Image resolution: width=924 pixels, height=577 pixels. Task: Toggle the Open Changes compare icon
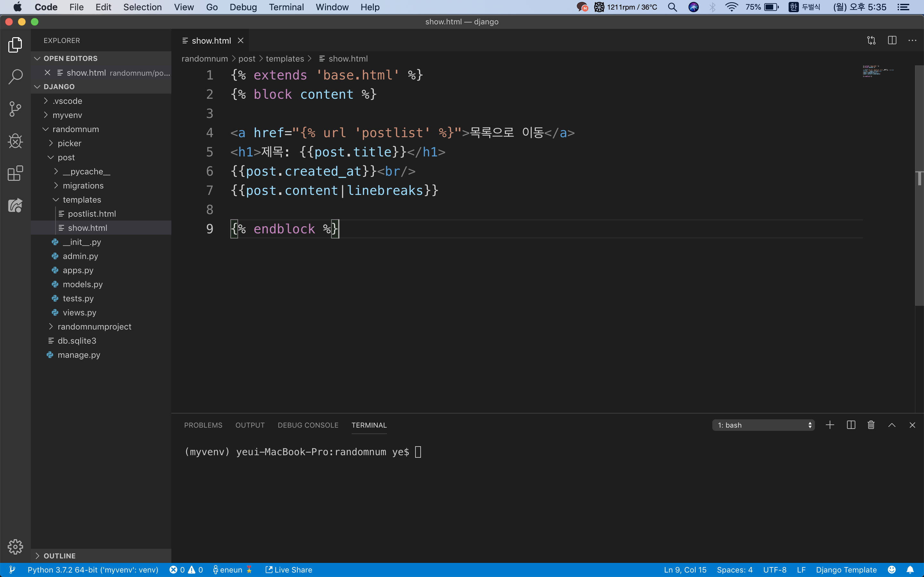click(x=871, y=40)
